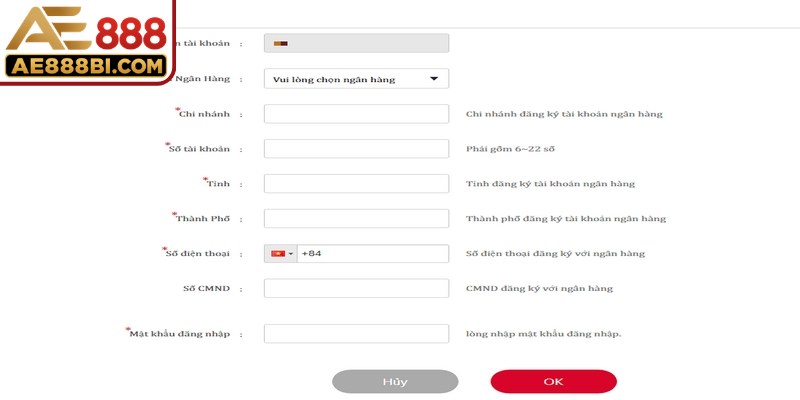The height and width of the screenshot is (400, 800).
Task: Click the bank dropdown arrow
Action: click(434, 79)
